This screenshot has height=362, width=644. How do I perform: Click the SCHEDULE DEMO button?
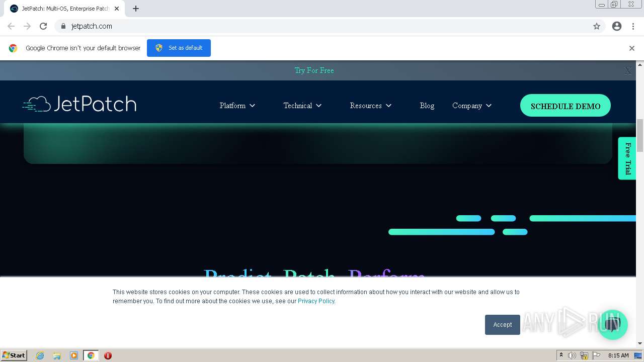pos(566,106)
